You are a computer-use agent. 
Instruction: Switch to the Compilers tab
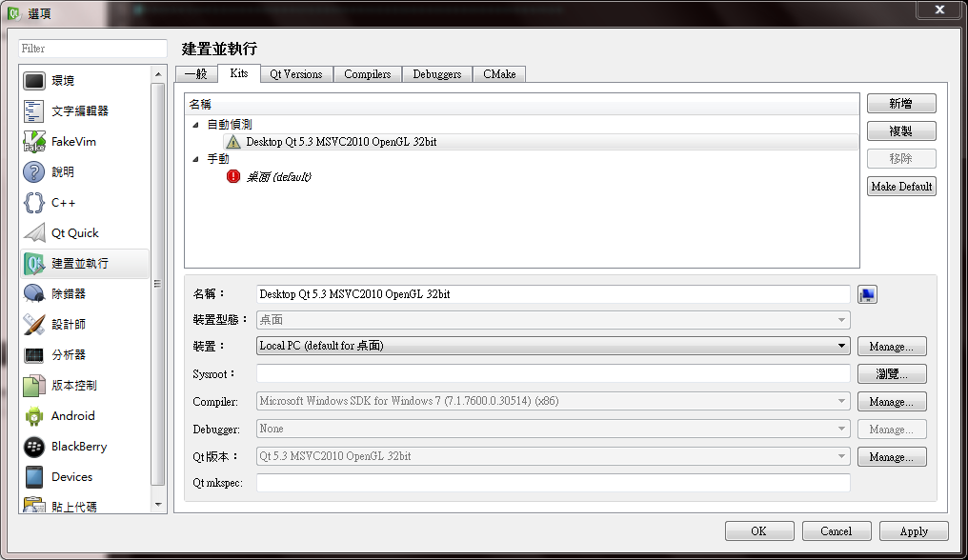(368, 74)
